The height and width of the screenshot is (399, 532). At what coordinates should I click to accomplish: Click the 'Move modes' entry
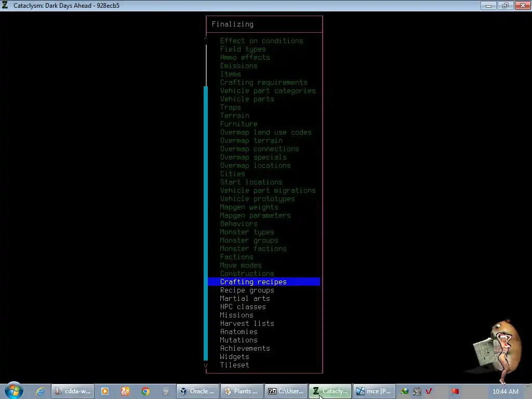point(241,265)
